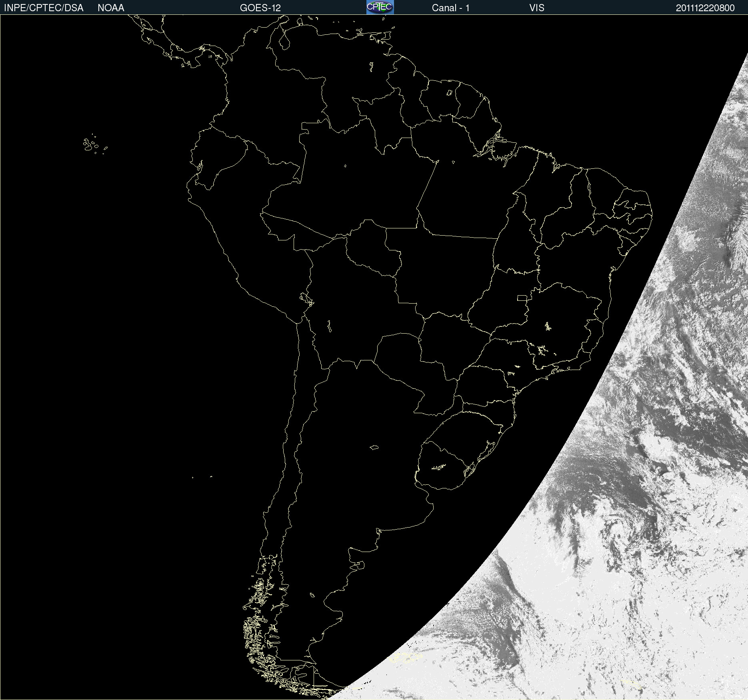This screenshot has height=700, width=748.
Task: Click the Canal - 1 label
Action: (x=450, y=8)
